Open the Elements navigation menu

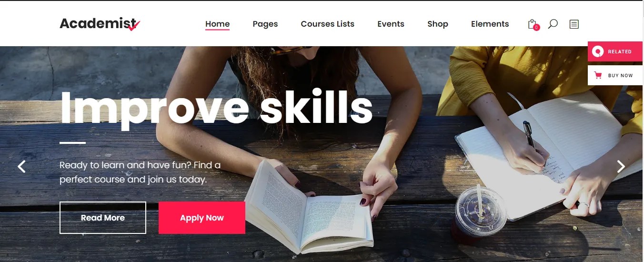coord(490,24)
